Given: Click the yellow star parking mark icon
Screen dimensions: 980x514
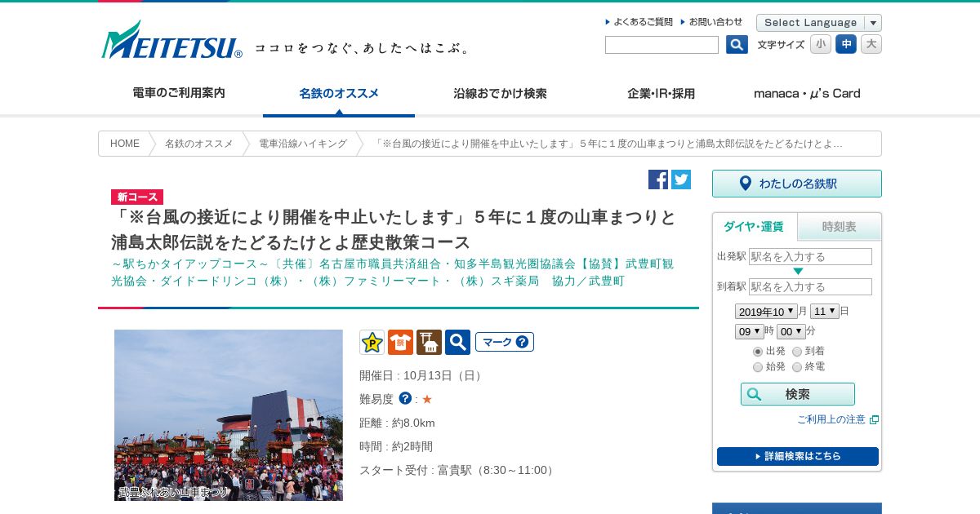Looking at the screenshot, I should pos(372,342).
